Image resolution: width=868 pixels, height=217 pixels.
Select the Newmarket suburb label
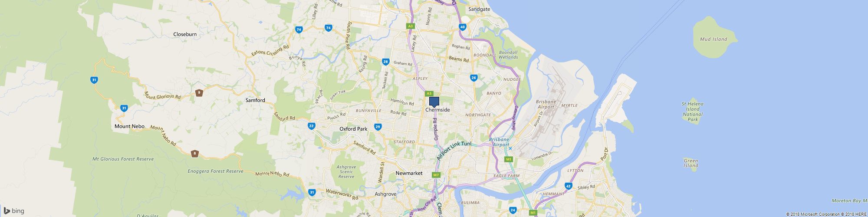point(409,173)
